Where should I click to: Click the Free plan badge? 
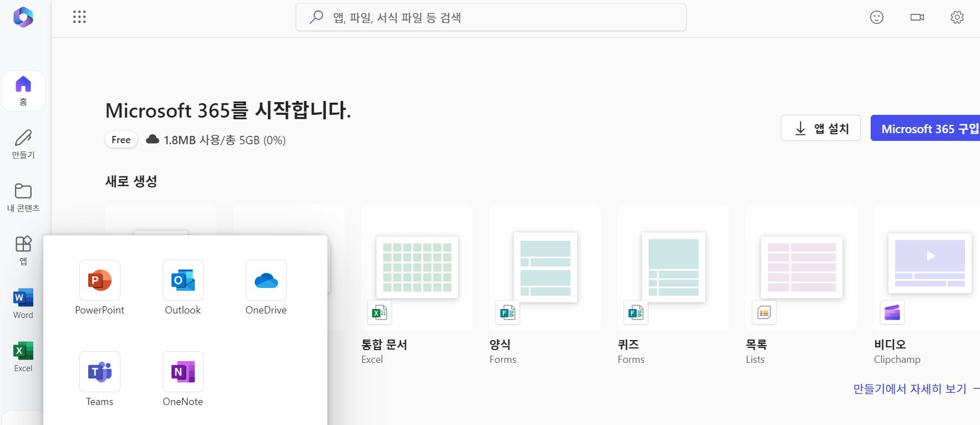click(x=121, y=140)
